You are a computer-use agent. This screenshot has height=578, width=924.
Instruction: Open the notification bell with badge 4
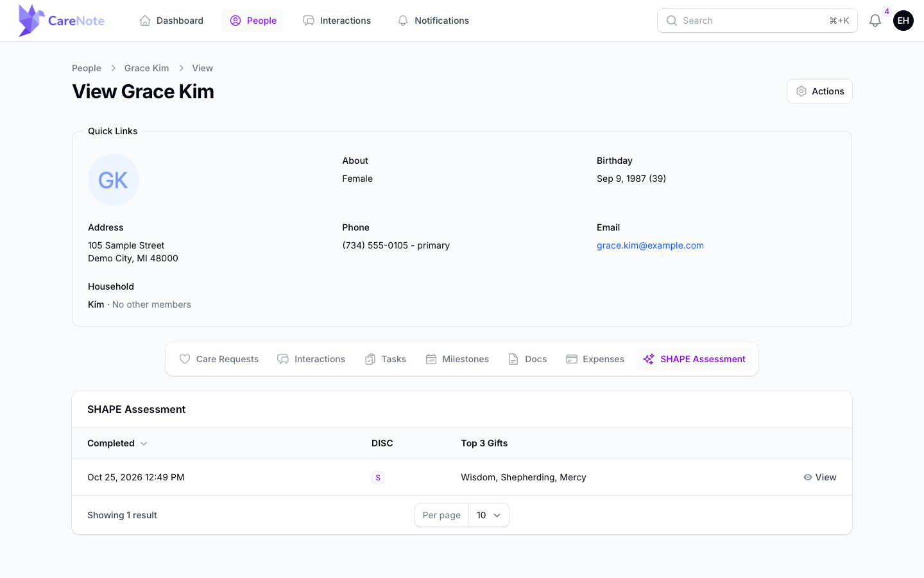(x=875, y=21)
